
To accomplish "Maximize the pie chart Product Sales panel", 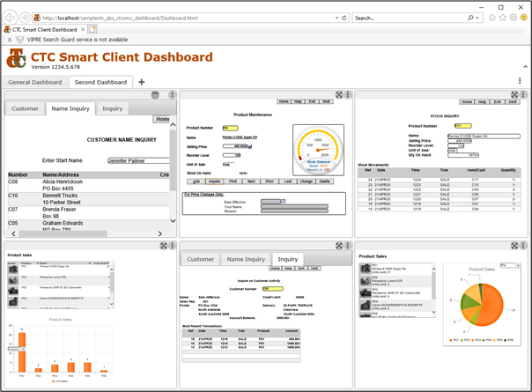I will tap(514, 246).
